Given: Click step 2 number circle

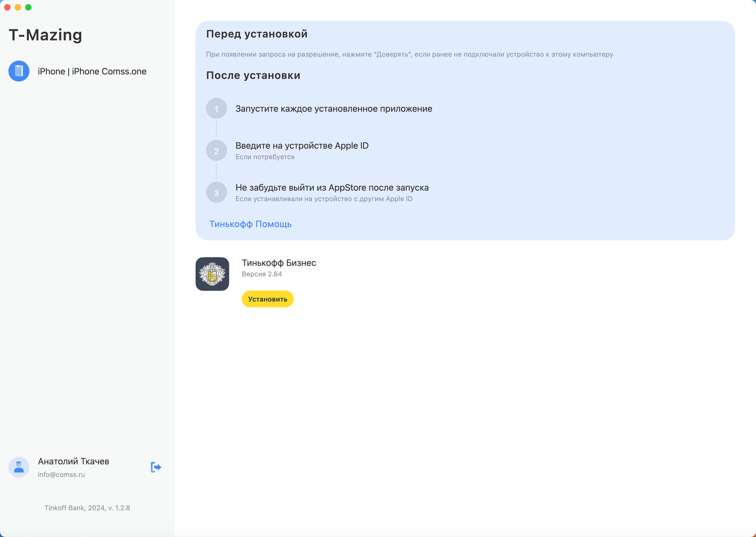Looking at the screenshot, I should click(x=217, y=151).
